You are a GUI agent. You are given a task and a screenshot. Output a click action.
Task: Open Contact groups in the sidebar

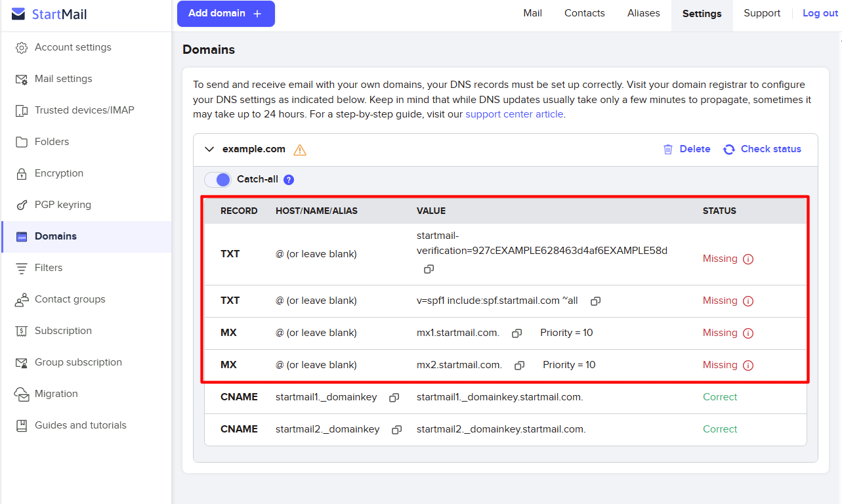click(x=86, y=299)
